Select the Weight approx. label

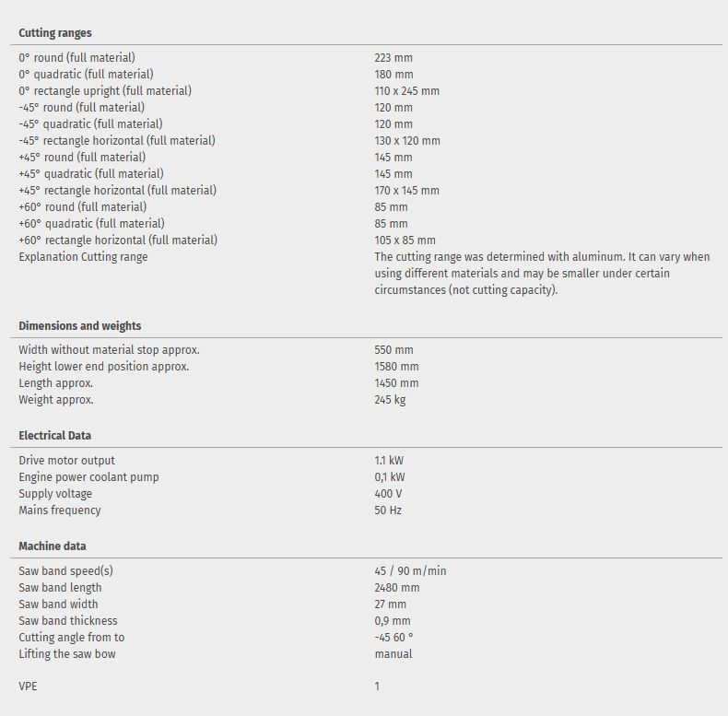[56, 400]
